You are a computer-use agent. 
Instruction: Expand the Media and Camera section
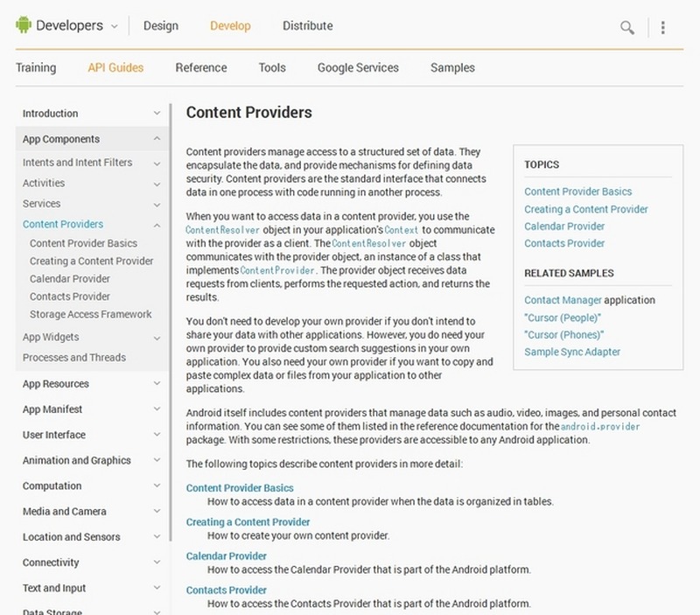(x=157, y=512)
